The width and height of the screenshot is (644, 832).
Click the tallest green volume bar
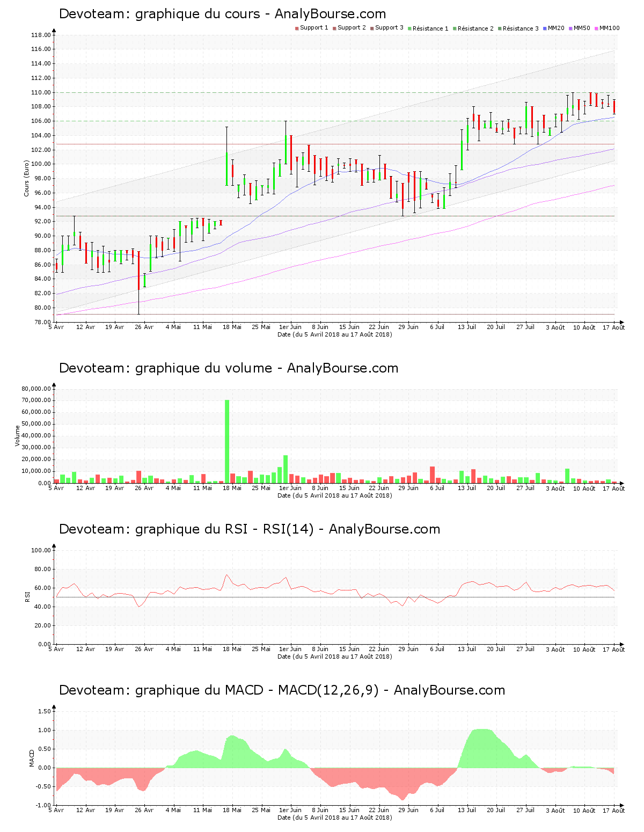pyautogui.click(x=227, y=440)
